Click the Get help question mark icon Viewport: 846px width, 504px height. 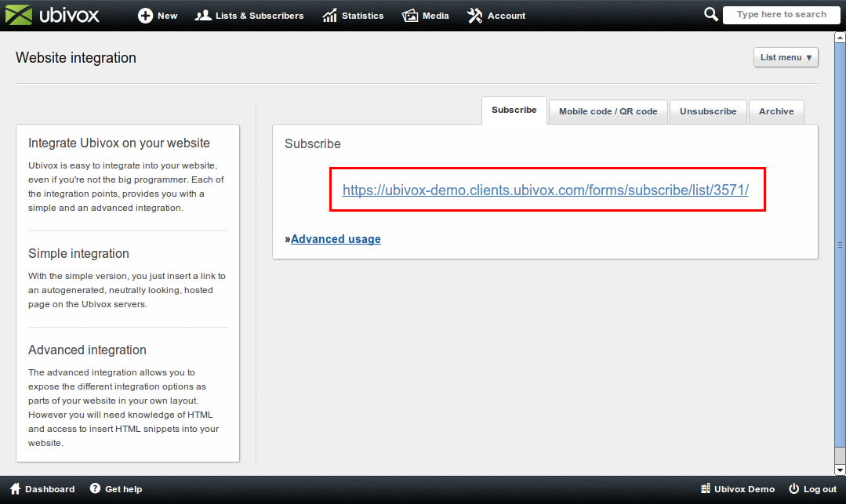(95, 488)
